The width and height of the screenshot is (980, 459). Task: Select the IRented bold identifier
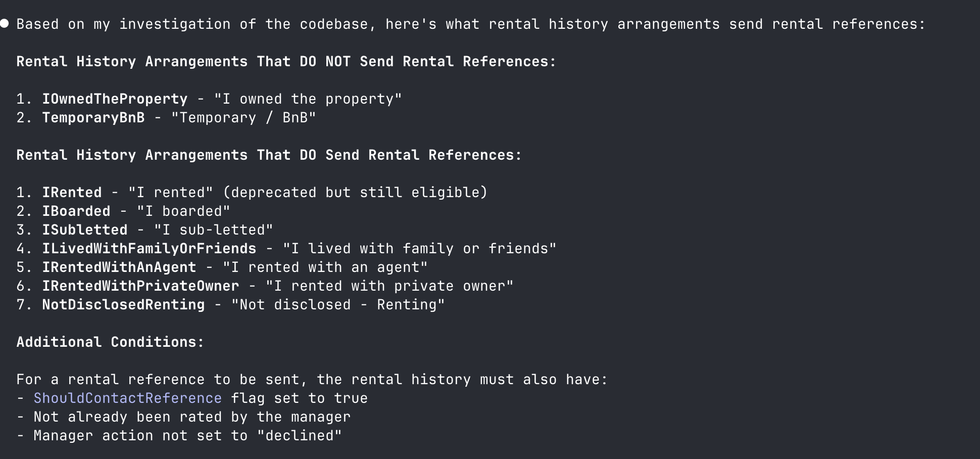click(x=72, y=193)
